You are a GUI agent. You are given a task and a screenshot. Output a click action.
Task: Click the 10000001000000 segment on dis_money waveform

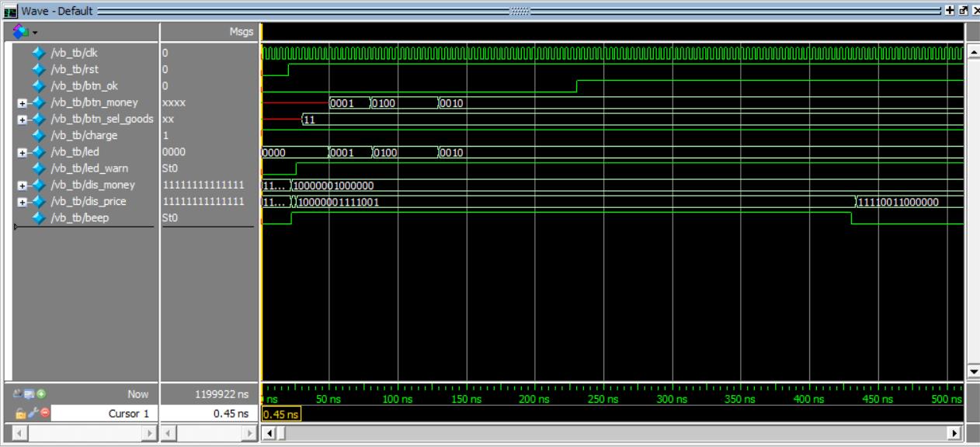[627, 185]
